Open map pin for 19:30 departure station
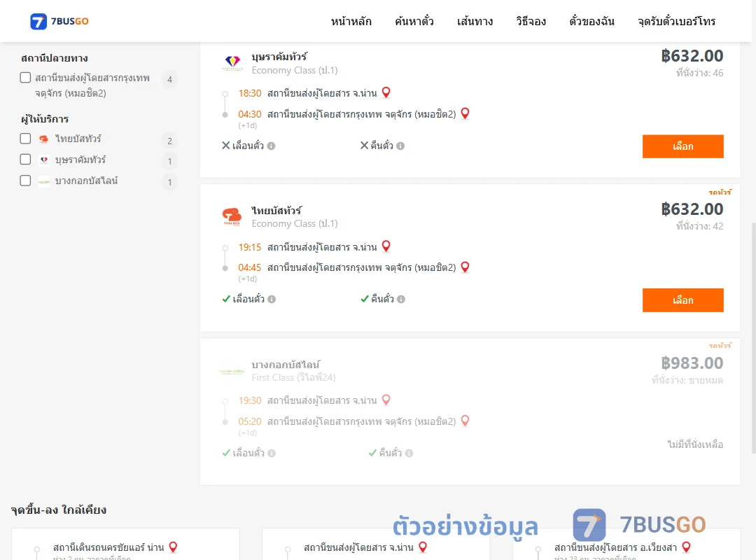 [386, 400]
